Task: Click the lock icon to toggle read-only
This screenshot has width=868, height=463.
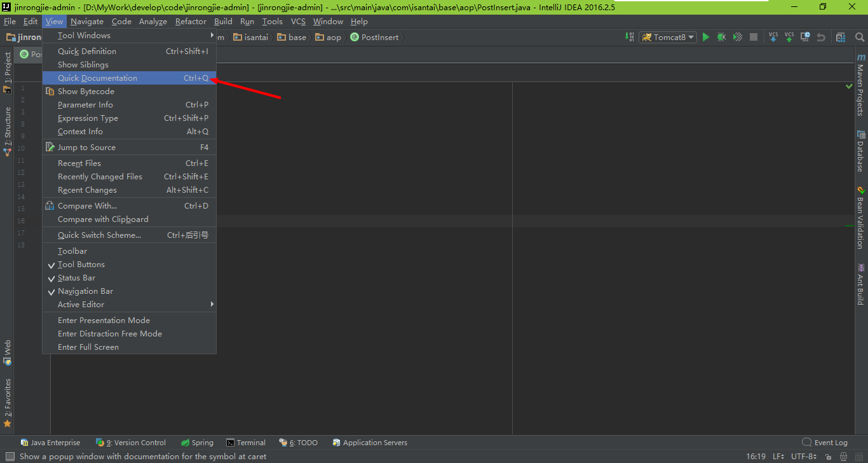Action: (828, 457)
